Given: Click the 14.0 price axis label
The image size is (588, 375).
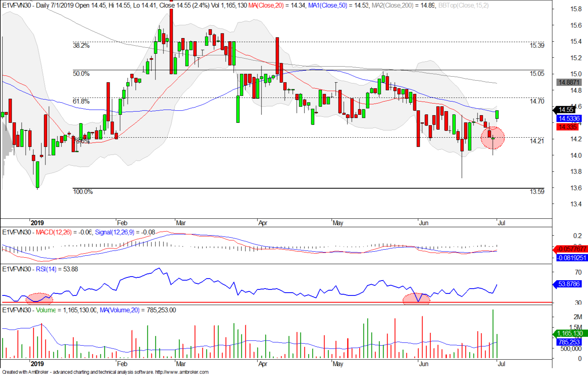Looking at the screenshot, I should 576,156.
